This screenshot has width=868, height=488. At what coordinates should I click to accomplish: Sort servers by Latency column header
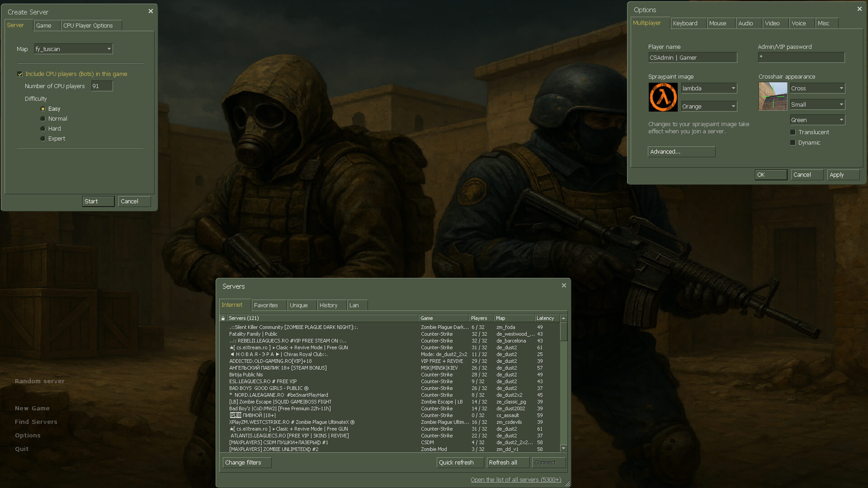[x=547, y=318]
